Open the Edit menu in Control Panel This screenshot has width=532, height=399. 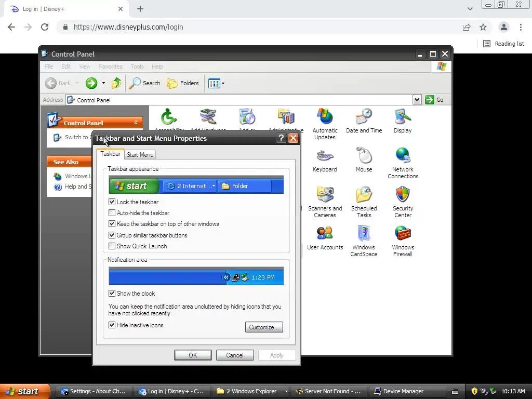66,66
